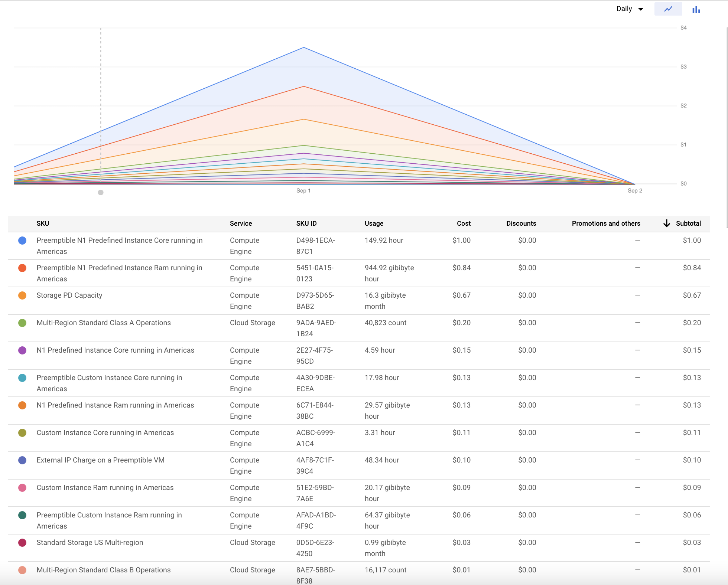Viewport: 728px width, 585px height.
Task: Click the green swatch for Multi-Region Class A Operations
Action: [x=22, y=323]
